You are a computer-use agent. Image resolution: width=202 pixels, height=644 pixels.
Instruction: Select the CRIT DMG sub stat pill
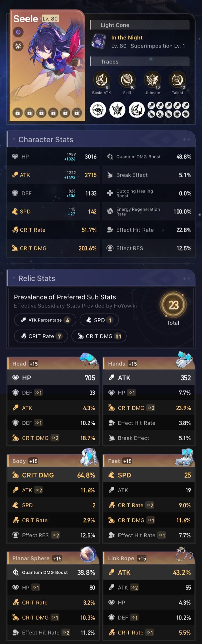click(x=99, y=336)
